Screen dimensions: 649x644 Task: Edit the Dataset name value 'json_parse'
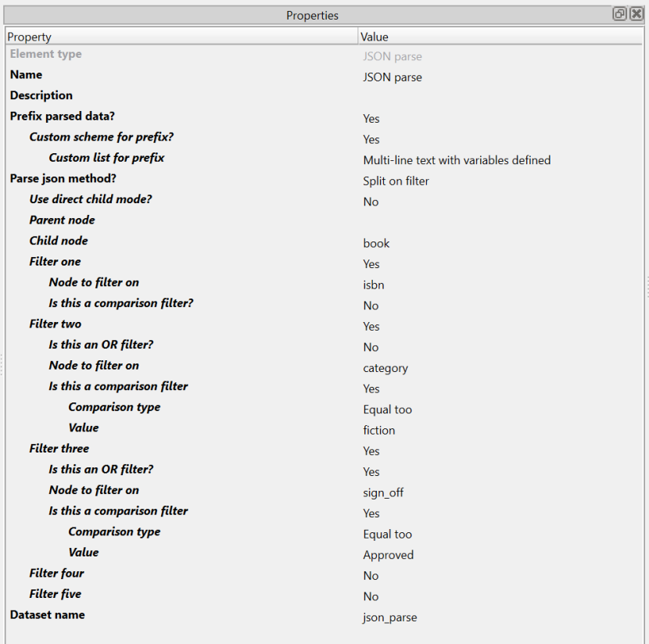pyautogui.click(x=390, y=617)
